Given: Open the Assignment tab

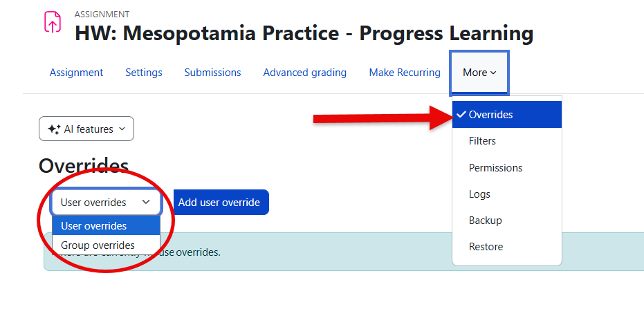Looking at the screenshot, I should 76,73.
